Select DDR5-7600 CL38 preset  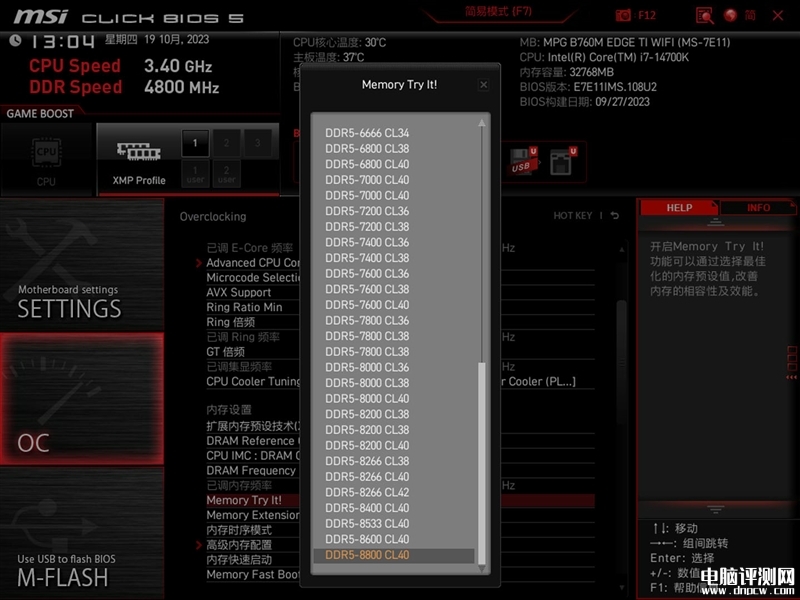367,289
